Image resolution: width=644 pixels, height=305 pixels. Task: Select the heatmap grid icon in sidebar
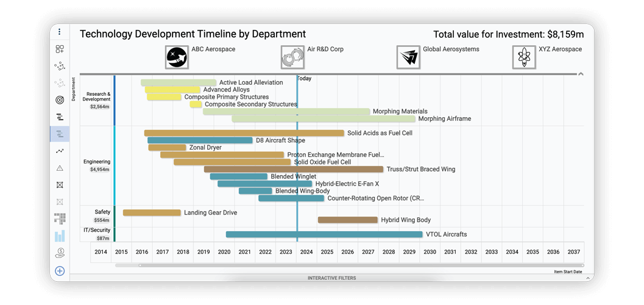pyautogui.click(x=60, y=218)
